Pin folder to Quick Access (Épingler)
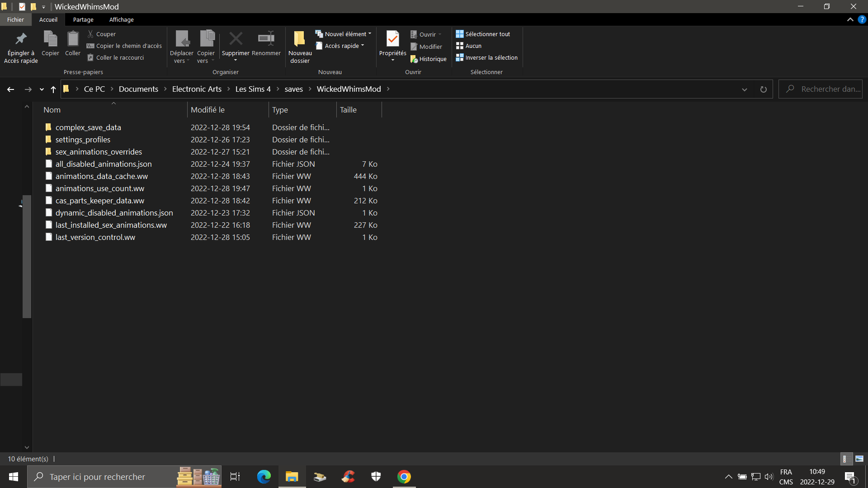Screen dimensions: 868x488 coord(21,47)
